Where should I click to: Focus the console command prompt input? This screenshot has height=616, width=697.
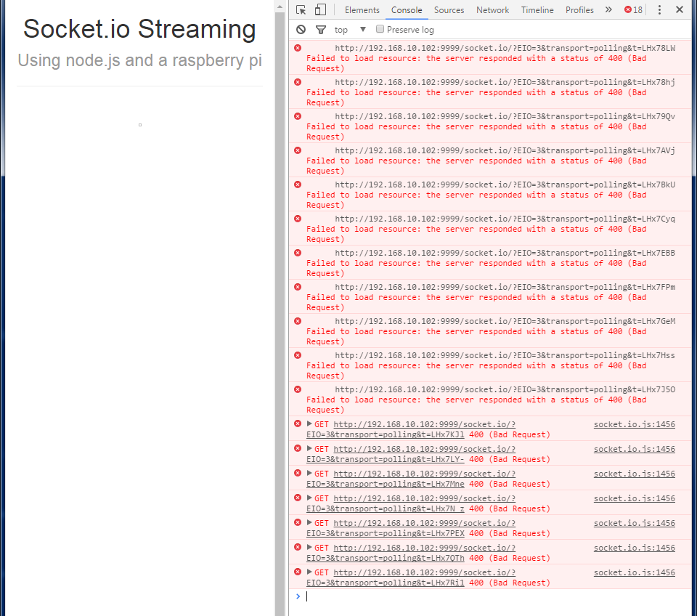[x=497, y=596]
